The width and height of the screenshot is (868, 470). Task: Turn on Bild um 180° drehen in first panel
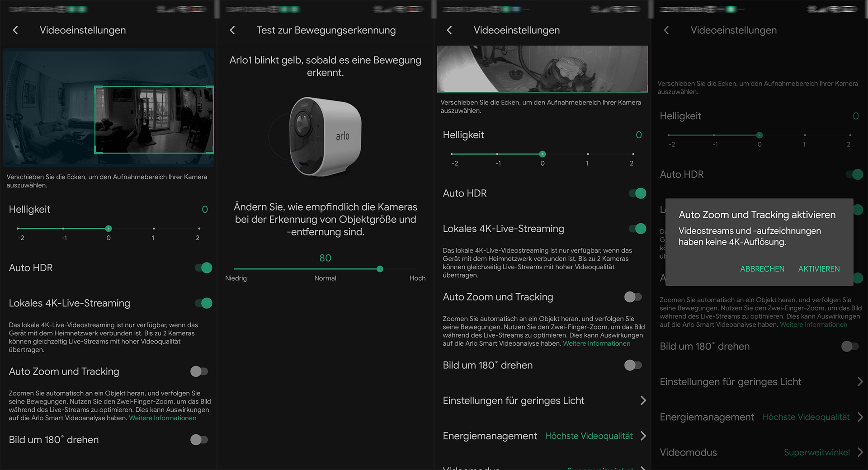(199, 440)
